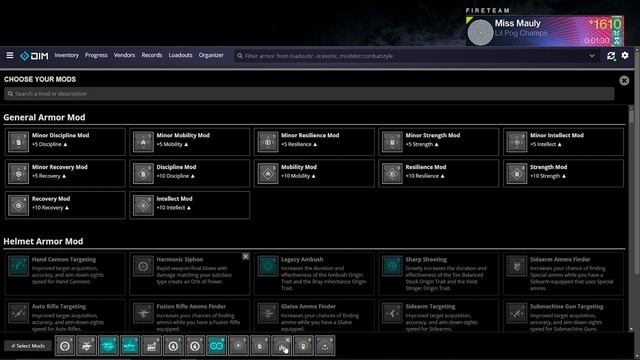Select the Minor Discipline Mod
The height and width of the screenshot is (360, 640).
pos(65,142)
